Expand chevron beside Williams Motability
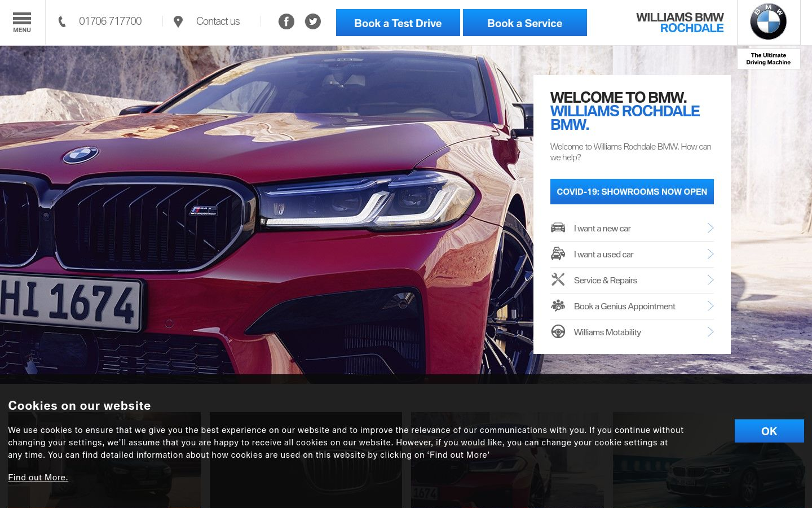Screen dimensions: 812x508 (x=710, y=332)
